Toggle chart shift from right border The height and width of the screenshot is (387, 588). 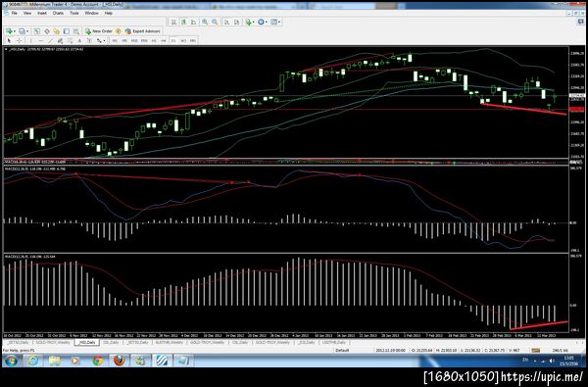pos(236,23)
